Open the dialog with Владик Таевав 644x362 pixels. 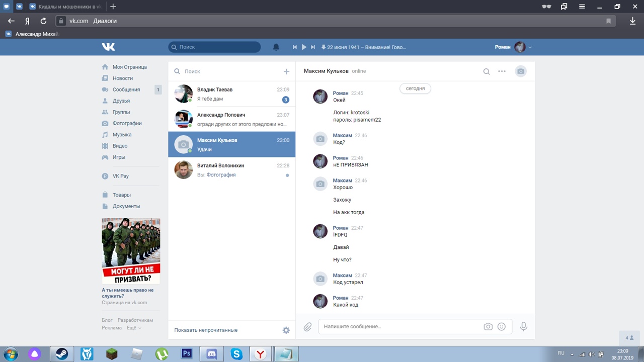click(x=231, y=94)
